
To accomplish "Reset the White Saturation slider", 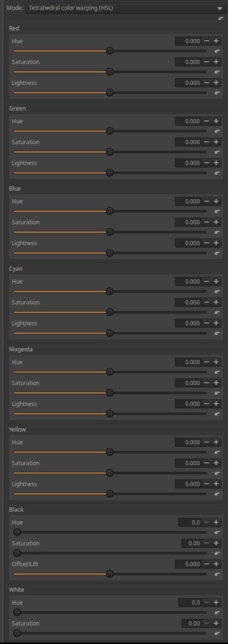I will (x=218, y=634).
